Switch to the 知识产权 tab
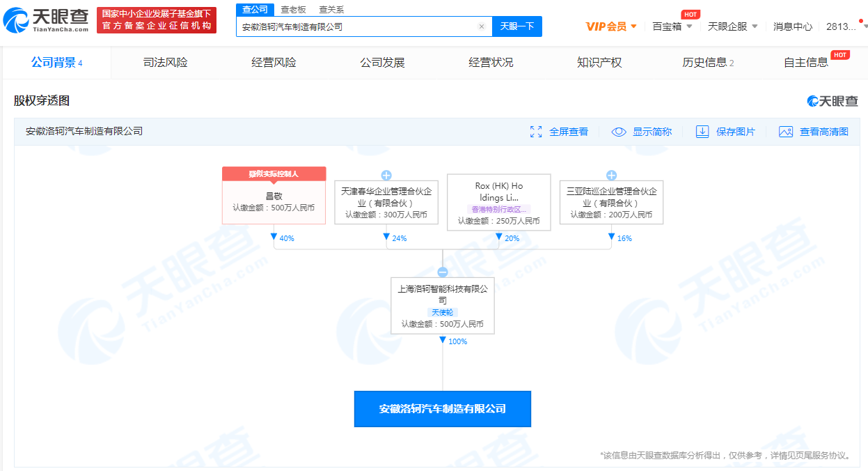Viewport: 868px width, 471px height. coord(599,63)
